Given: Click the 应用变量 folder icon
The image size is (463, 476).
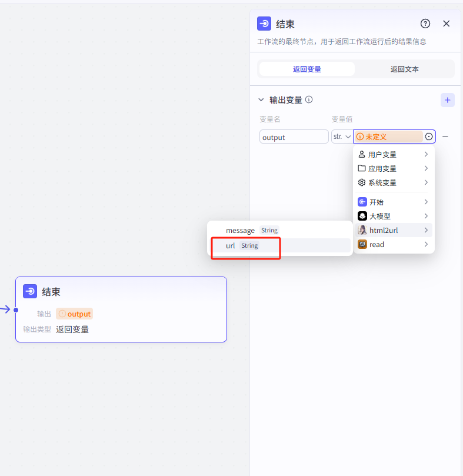Looking at the screenshot, I should (x=362, y=168).
